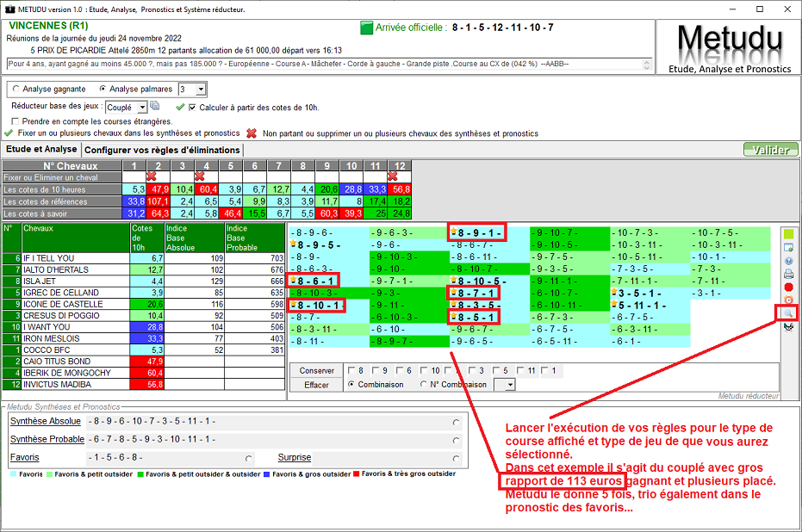Click the Synthèse Probable link
The image size is (802, 532).
pos(47,439)
